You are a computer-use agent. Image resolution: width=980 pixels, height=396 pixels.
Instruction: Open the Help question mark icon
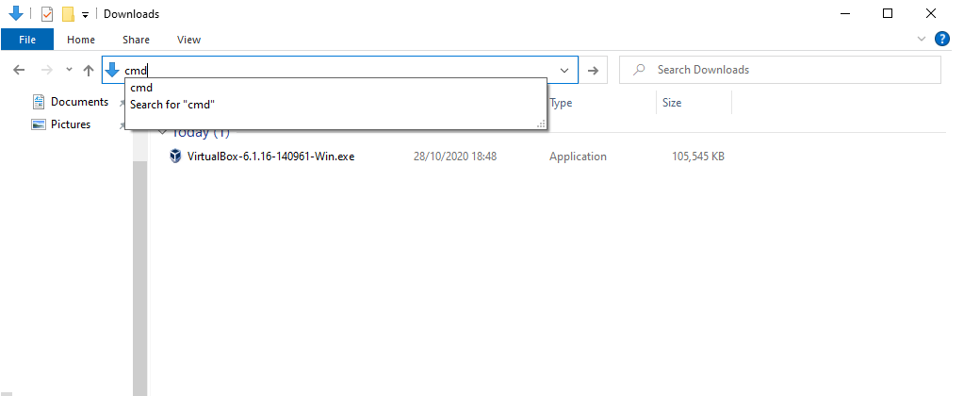pos(942,39)
